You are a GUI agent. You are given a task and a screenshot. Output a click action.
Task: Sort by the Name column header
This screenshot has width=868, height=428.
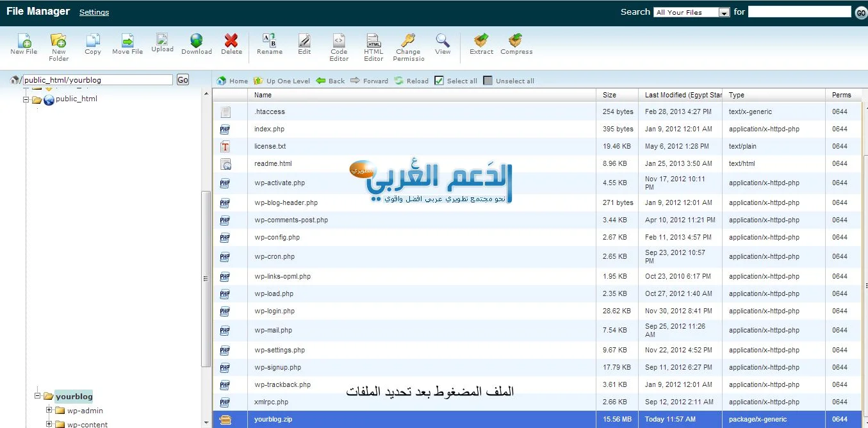pos(263,95)
